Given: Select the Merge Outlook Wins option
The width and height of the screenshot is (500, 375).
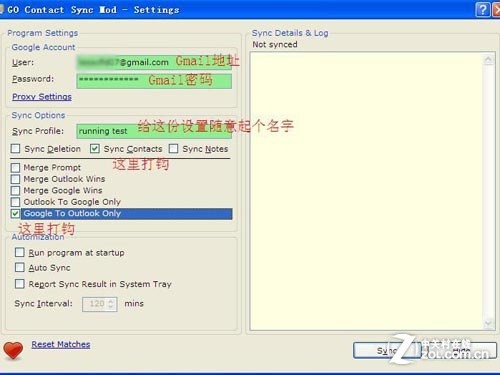Looking at the screenshot, I should pyautogui.click(x=15, y=179).
